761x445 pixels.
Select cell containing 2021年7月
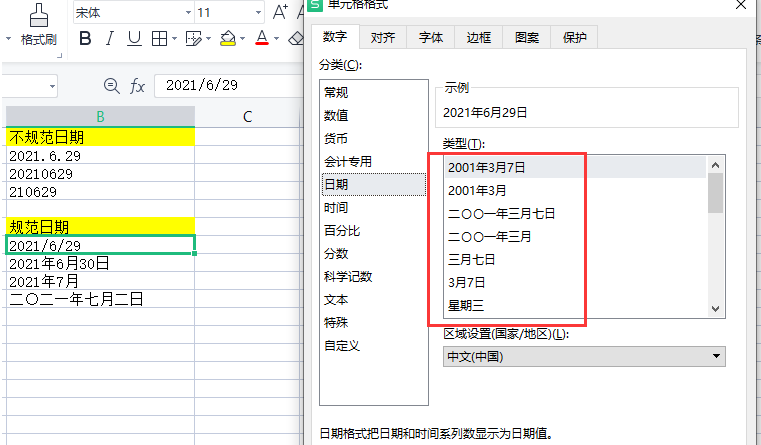tap(100, 281)
